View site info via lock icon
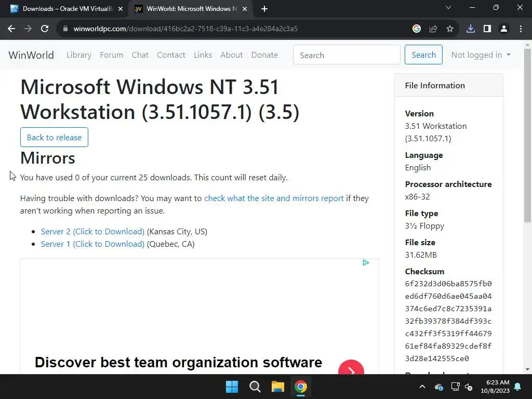The width and height of the screenshot is (532, 399). click(65, 29)
